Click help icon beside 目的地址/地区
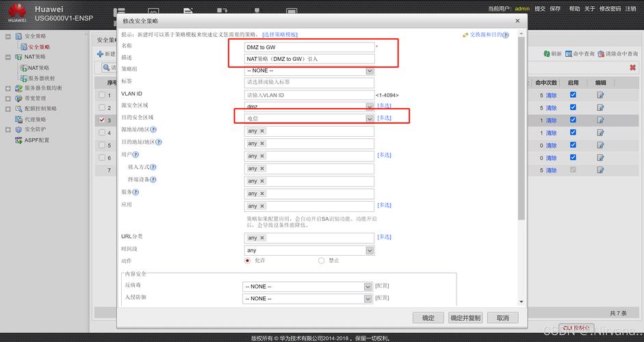The image size is (644, 342). (x=159, y=142)
